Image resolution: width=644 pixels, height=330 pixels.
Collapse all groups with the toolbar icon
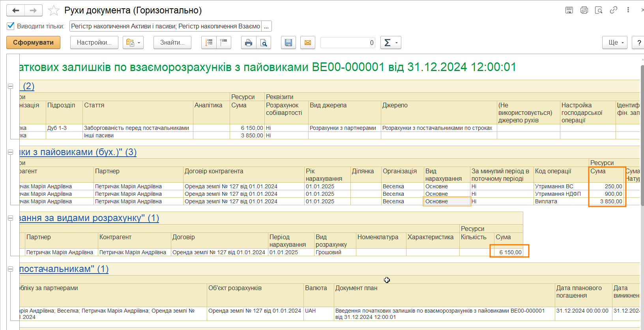[x=224, y=43]
